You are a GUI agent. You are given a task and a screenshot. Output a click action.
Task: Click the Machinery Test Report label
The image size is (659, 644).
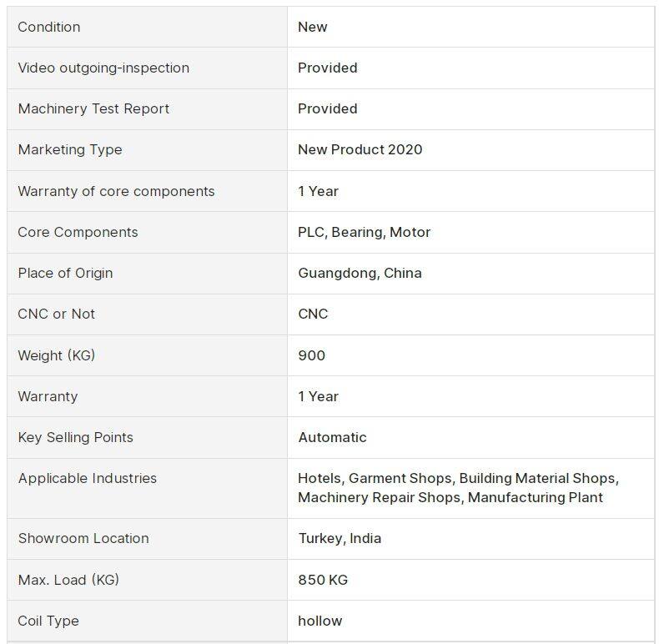coord(93,108)
